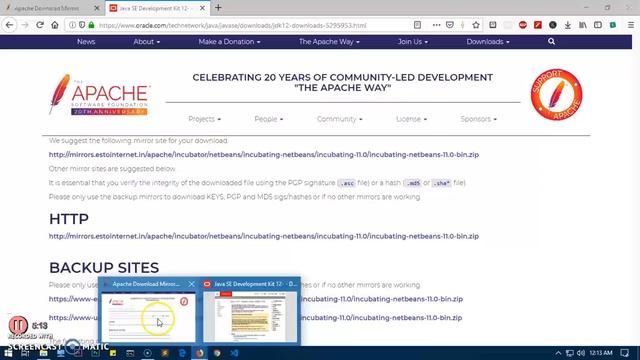Expand the Projects dropdown
The width and height of the screenshot is (640, 360).
click(204, 119)
